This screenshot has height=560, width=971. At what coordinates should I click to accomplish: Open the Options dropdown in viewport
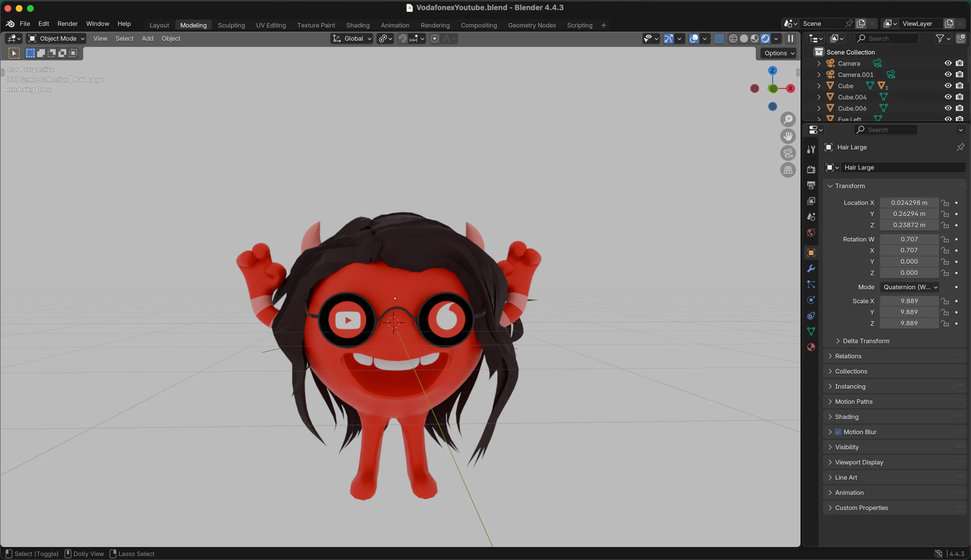(779, 53)
